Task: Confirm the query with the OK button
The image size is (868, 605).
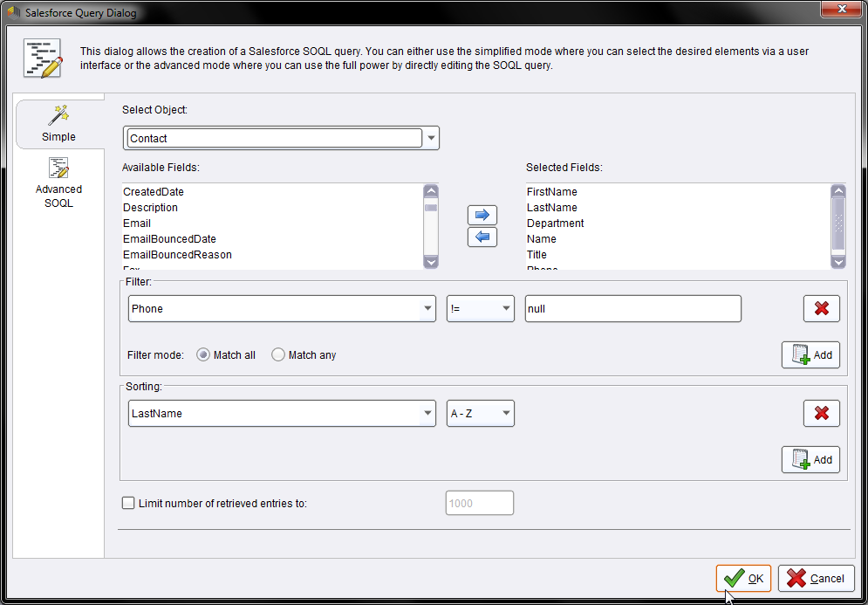Action: tap(743, 578)
